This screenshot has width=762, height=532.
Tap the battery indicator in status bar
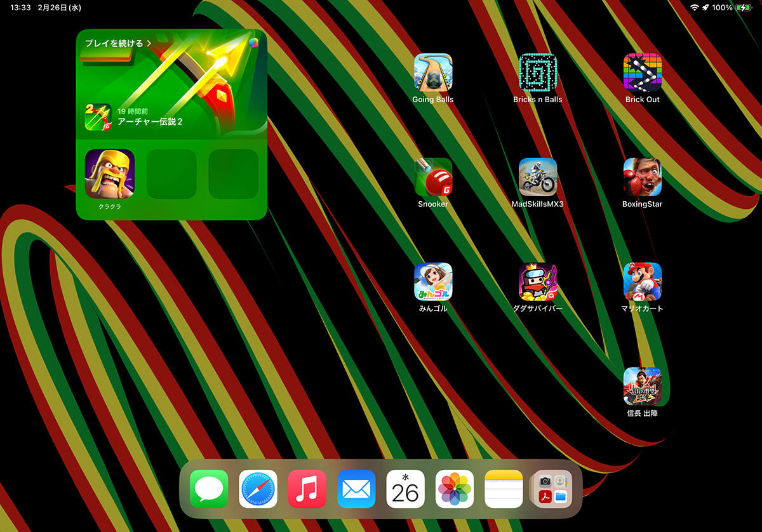tap(743, 8)
